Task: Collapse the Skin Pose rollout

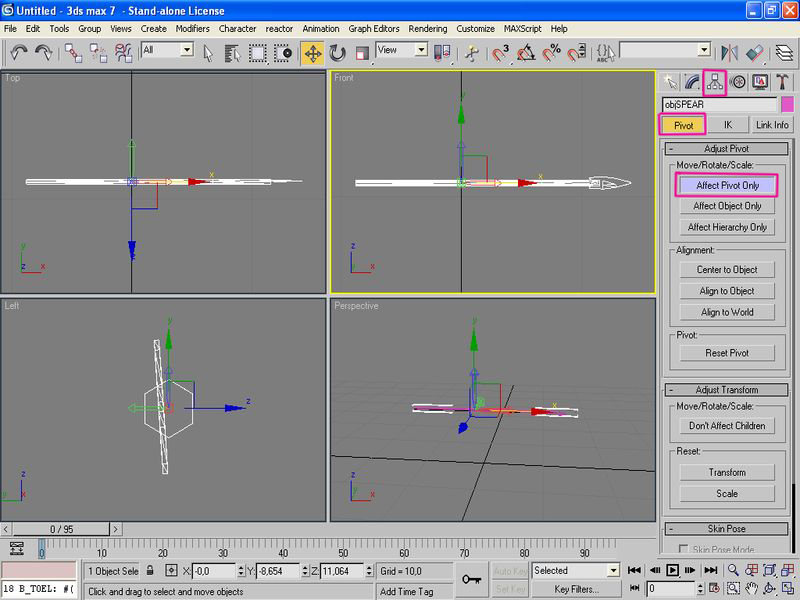Action: pyautogui.click(x=727, y=529)
